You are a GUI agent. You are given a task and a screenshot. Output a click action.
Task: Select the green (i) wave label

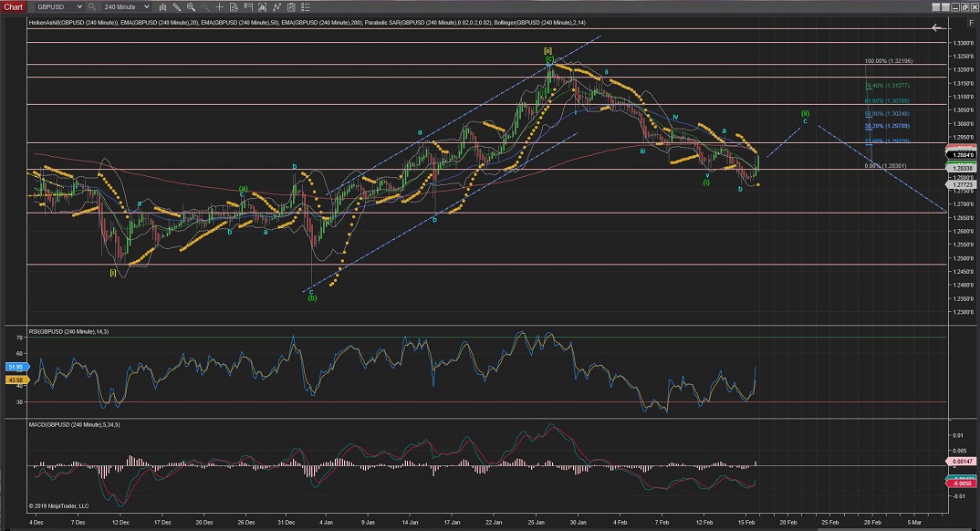706,182
